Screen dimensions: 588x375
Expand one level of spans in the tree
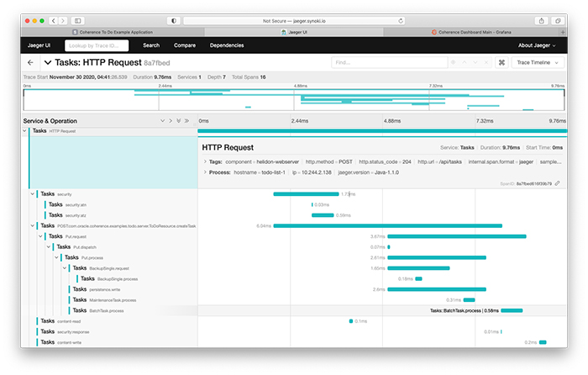tap(162, 121)
